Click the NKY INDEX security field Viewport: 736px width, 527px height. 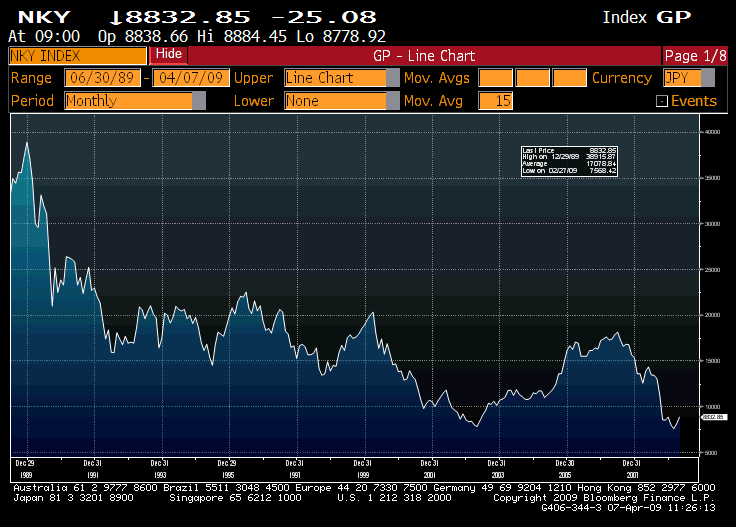coord(77,56)
